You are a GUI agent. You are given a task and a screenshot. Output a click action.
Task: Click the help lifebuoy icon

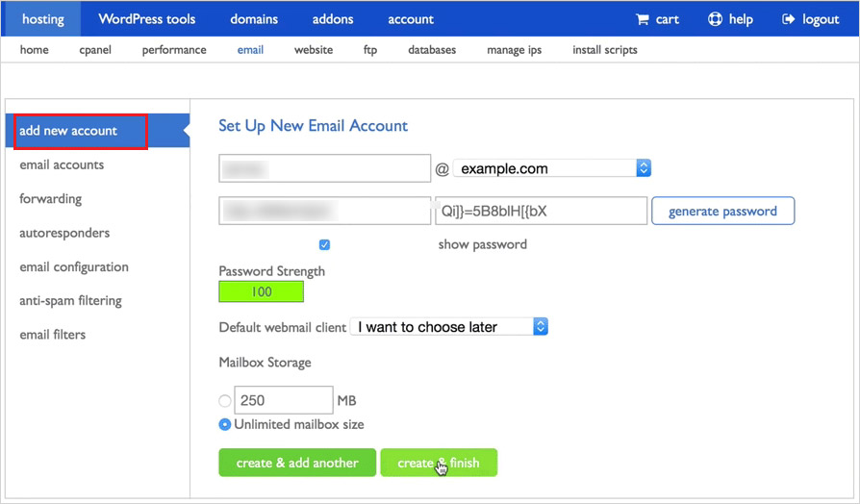tap(715, 19)
